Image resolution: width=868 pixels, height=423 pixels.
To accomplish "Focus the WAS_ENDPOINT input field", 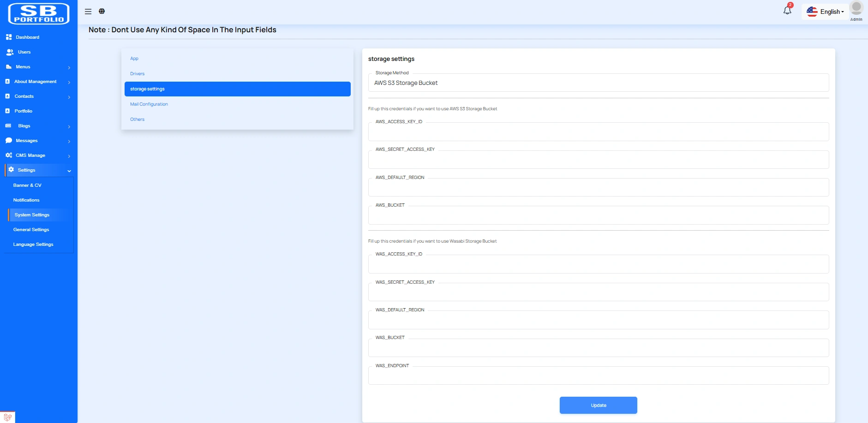I will pyautogui.click(x=598, y=376).
